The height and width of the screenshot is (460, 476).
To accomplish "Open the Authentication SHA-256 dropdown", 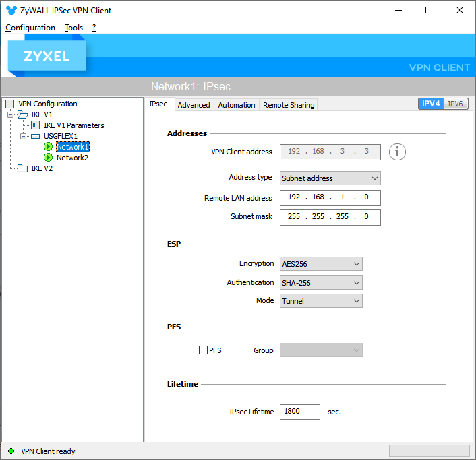I will click(322, 283).
